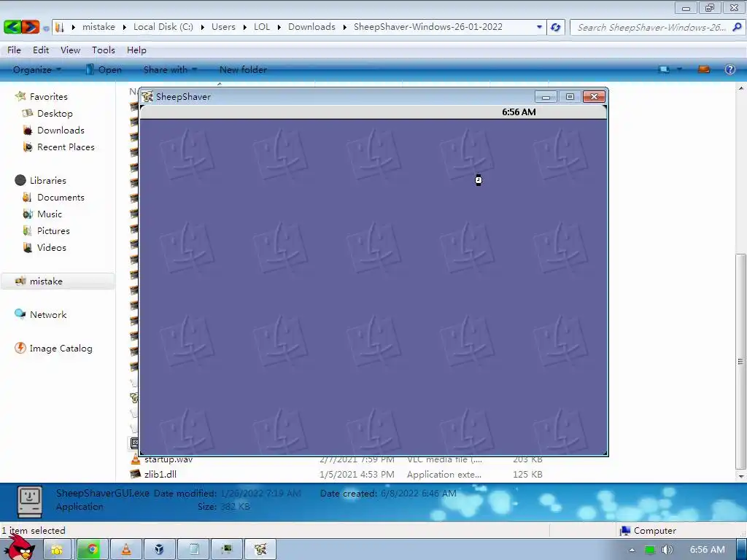Image resolution: width=747 pixels, height=560 pixels.
Task: Change view using the views icon
Action: (x=664, y=69)
